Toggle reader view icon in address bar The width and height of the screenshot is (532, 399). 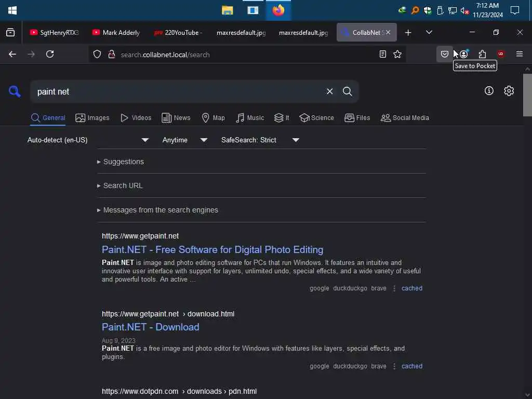coord(383,54)
